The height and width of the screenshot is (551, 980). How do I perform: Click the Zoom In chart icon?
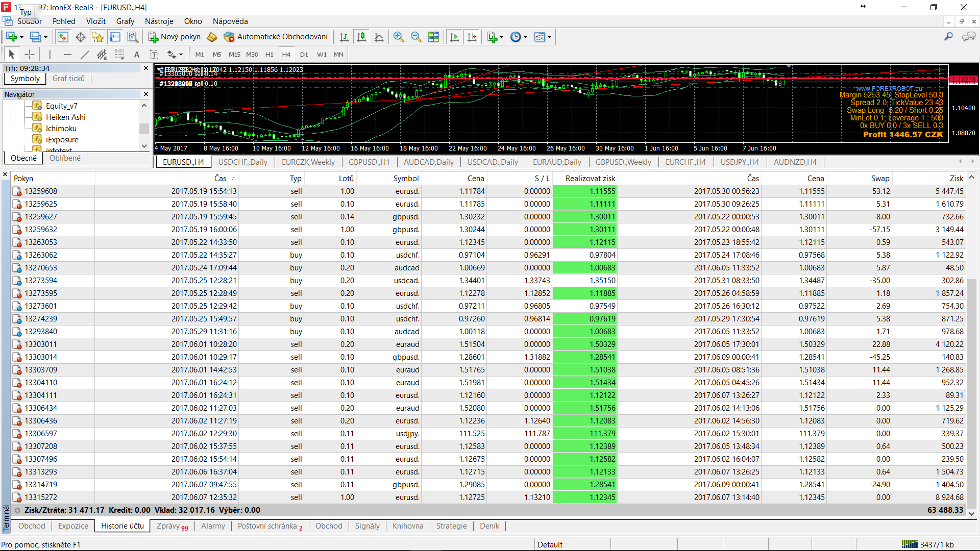pos(399,37)
